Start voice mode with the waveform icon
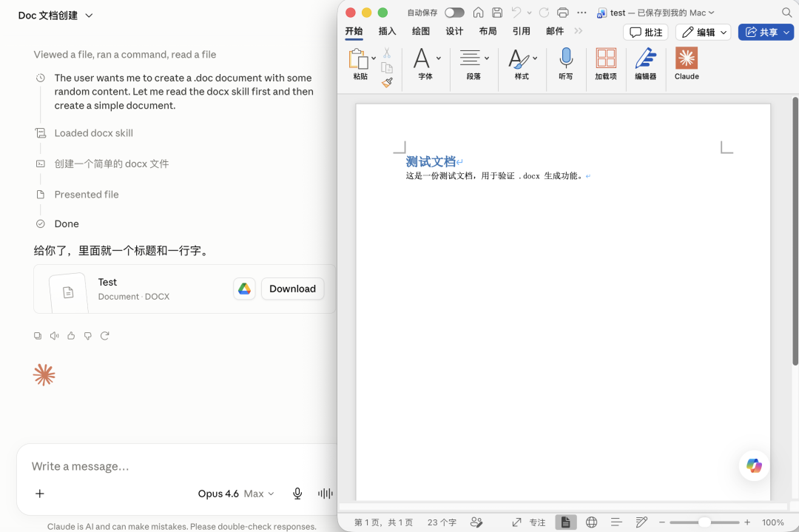The image size is (799, 532). (x=325, y=494)
